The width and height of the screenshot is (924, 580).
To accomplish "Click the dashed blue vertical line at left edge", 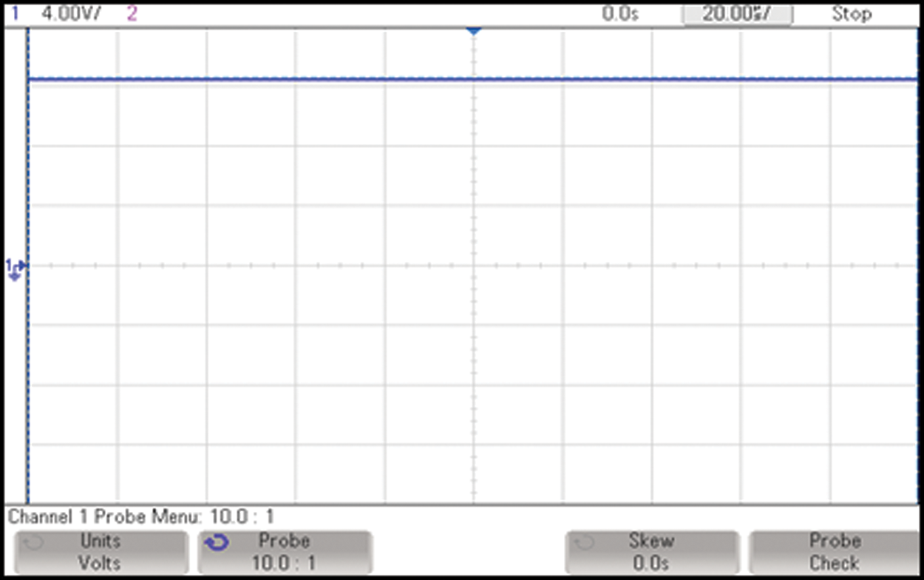I will [x=28, y=370].
